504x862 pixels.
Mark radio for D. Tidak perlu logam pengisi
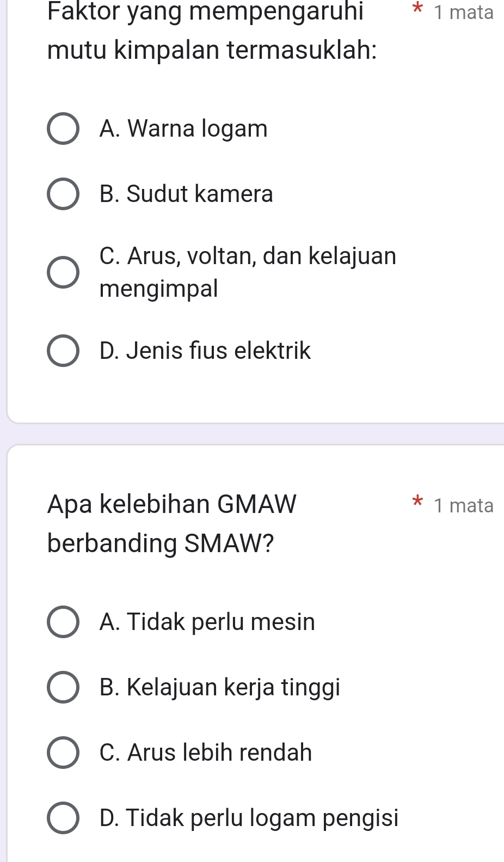(63, 818)
